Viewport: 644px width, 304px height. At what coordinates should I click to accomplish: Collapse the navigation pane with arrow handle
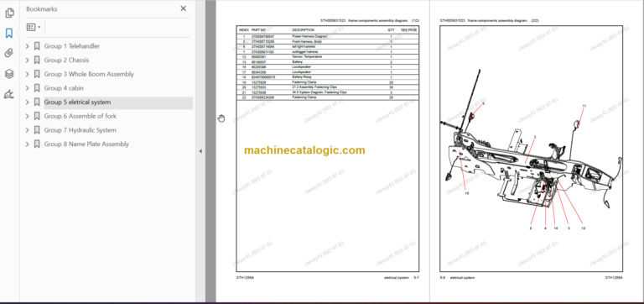coord(200,151)
